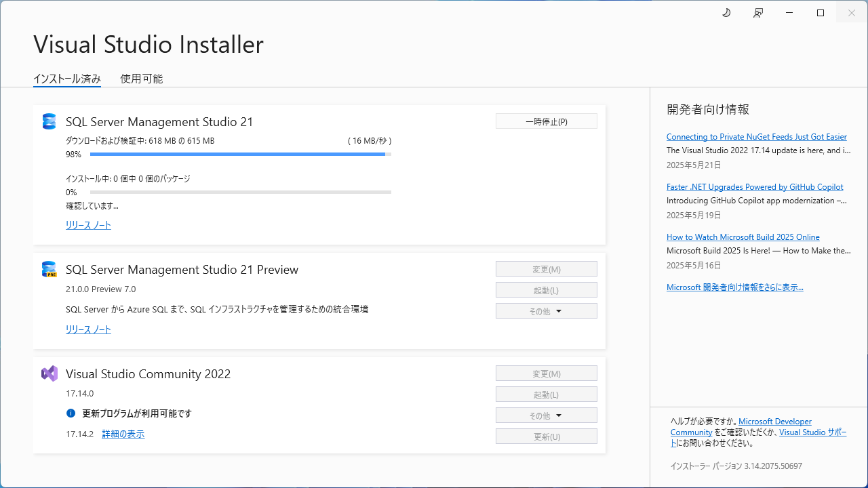This screenshot has height=488, width=868.
Task: Switch to the 使用可能 tab
Action: click(142, 79)
